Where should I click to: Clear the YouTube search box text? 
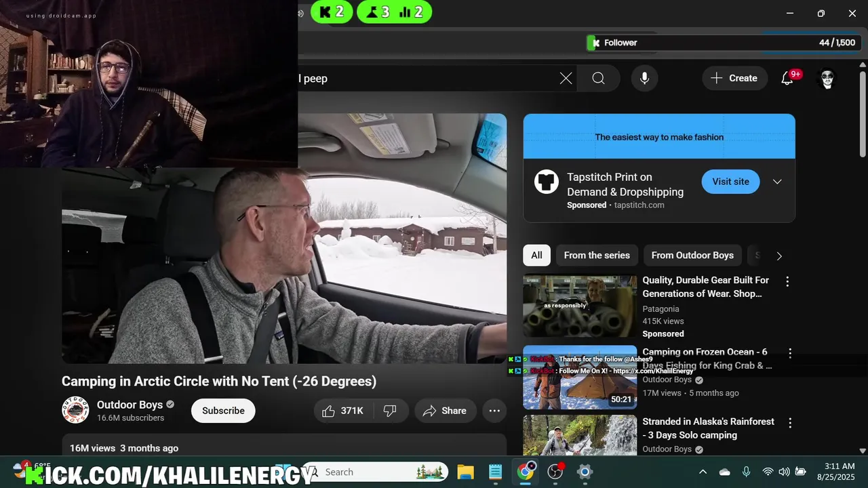point(566,78)
